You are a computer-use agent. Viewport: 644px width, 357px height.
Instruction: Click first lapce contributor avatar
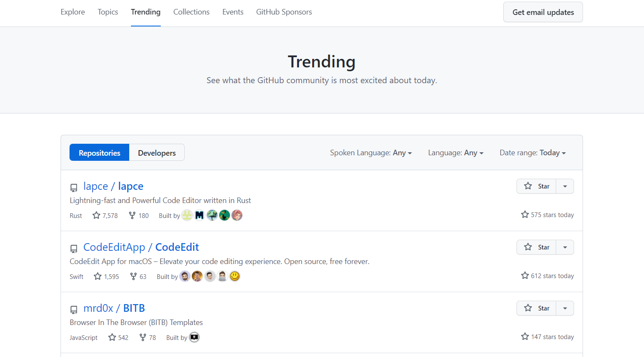pos(187,215)
